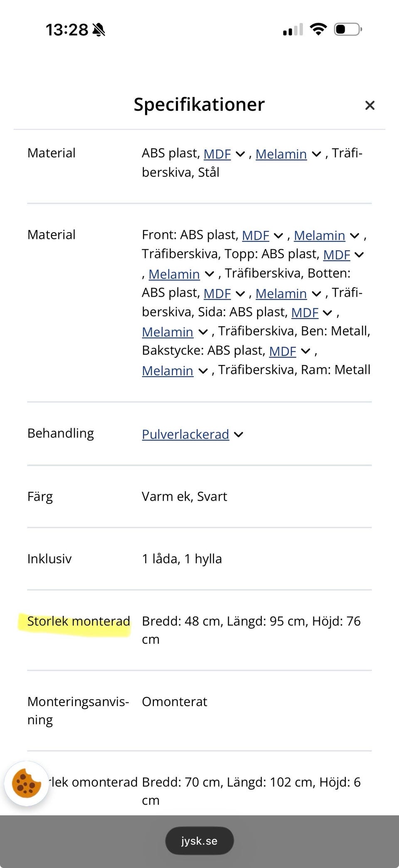Tap the Wi-Fi status icon
The height and width of the screenshot is (868, 399).
[318, 30]
